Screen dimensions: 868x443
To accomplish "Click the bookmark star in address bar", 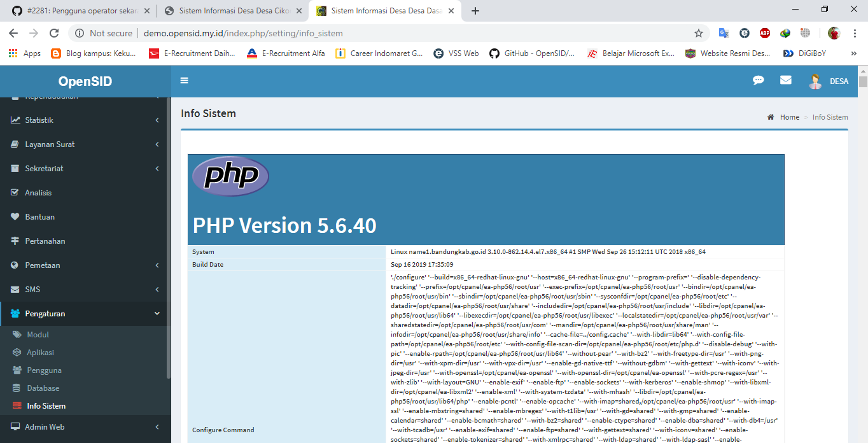I will (698, 32).
